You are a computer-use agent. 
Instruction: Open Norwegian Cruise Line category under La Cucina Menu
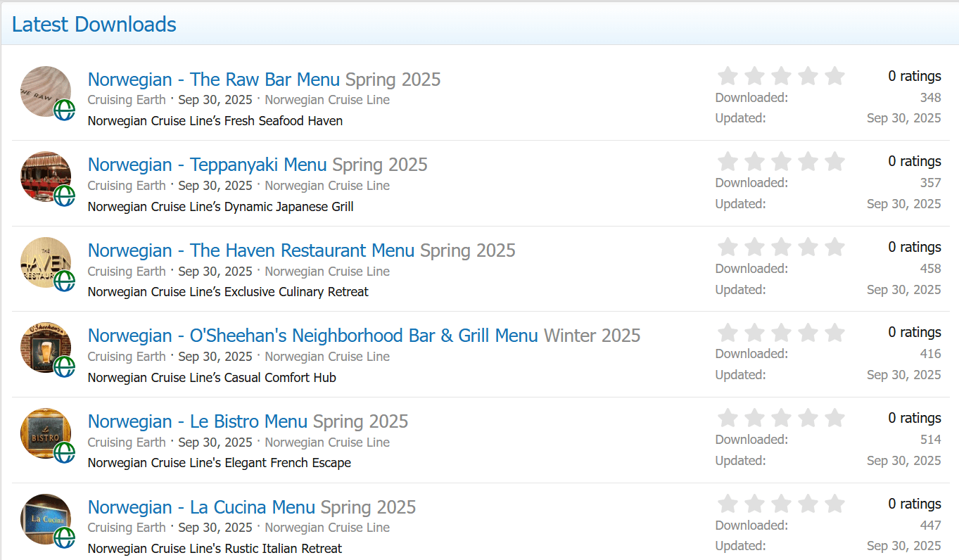point(327,528)
